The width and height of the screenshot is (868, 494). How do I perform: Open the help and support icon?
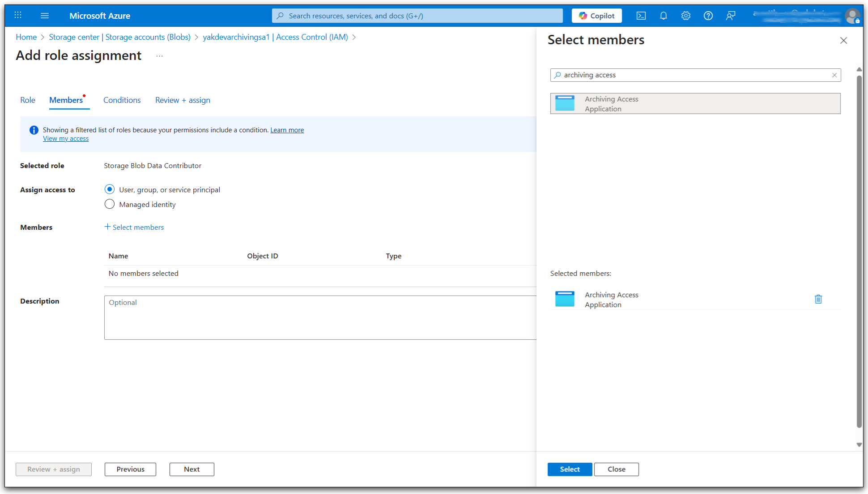coord(708,16)
